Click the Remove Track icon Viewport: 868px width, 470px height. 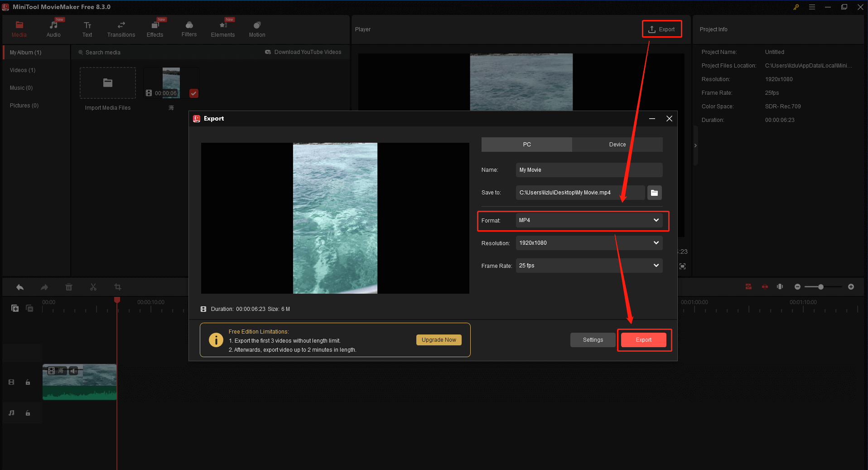[x=29, y=308]
